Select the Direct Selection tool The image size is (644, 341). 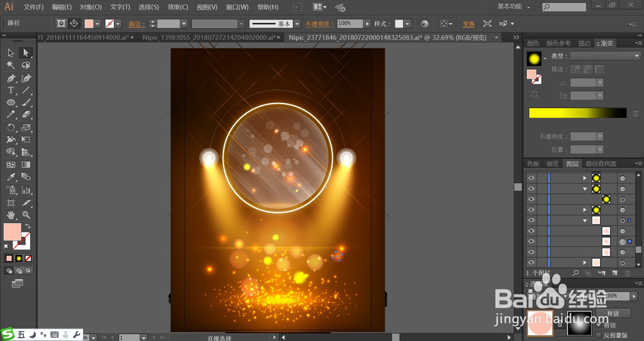coord(26,53)
